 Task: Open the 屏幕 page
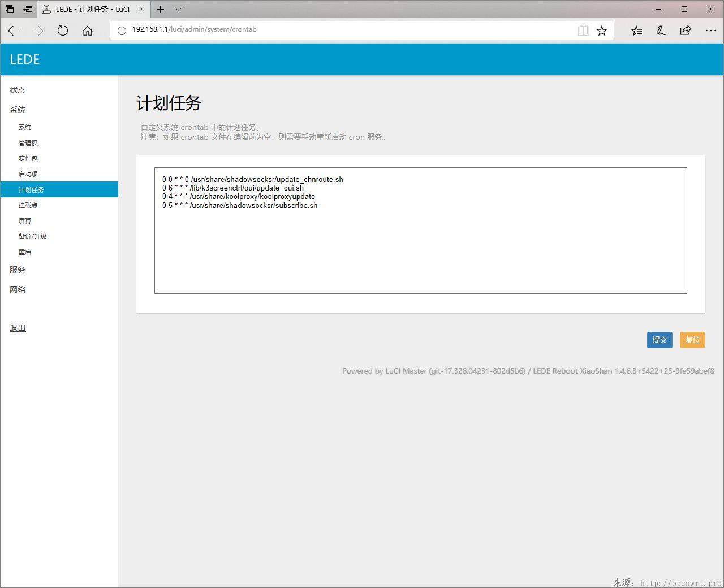point(25,221)
